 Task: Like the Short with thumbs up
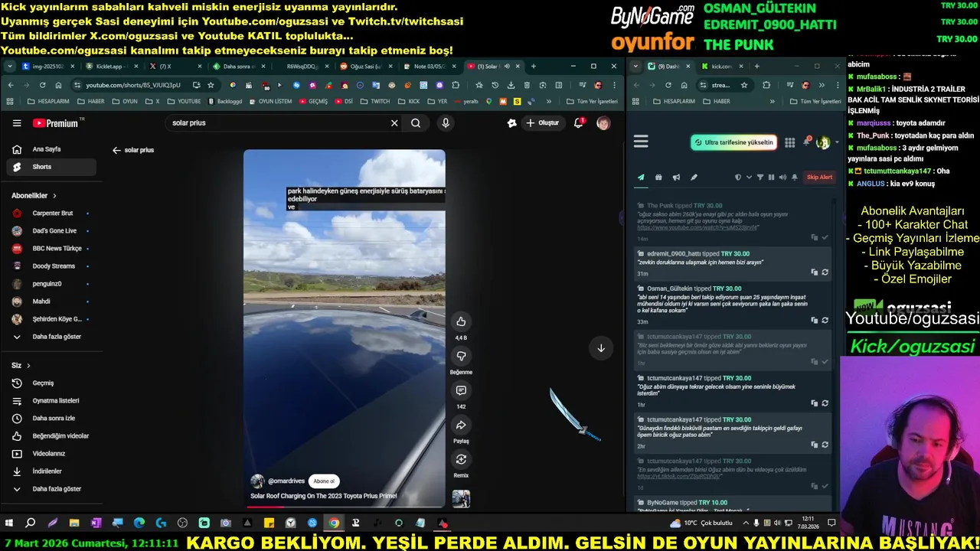(x=461, y=321)
